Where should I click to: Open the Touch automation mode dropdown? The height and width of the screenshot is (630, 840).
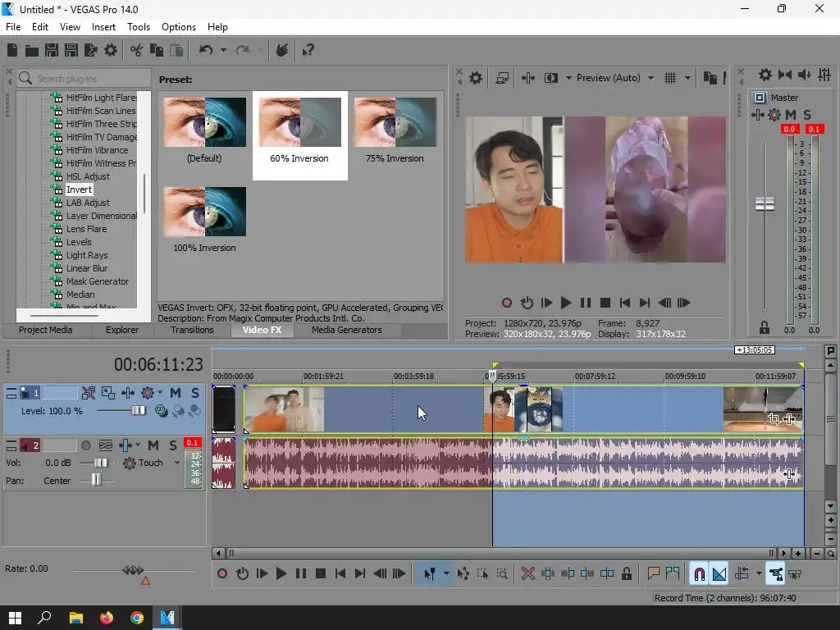177,463
